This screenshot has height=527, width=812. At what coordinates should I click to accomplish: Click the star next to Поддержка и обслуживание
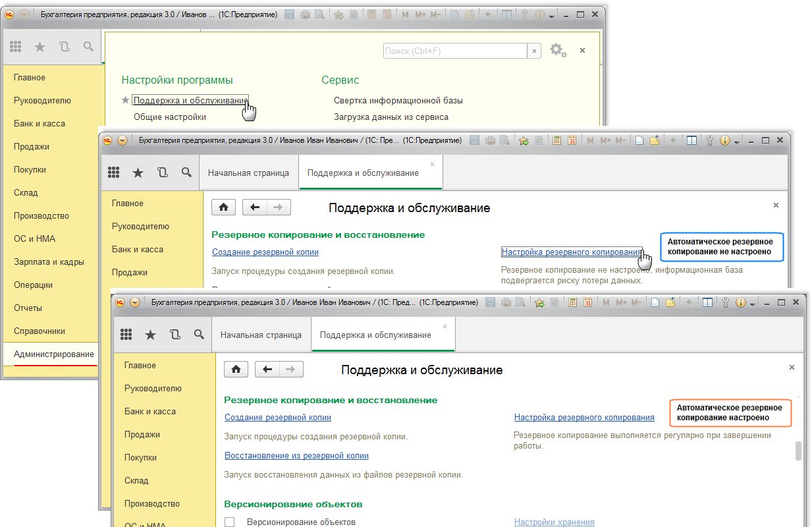click(126, 100)
